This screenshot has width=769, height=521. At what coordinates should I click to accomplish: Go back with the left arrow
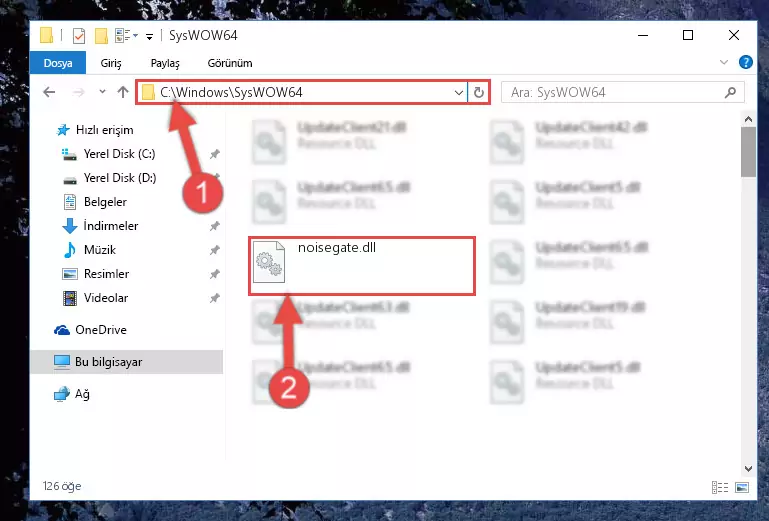[49, 92]
